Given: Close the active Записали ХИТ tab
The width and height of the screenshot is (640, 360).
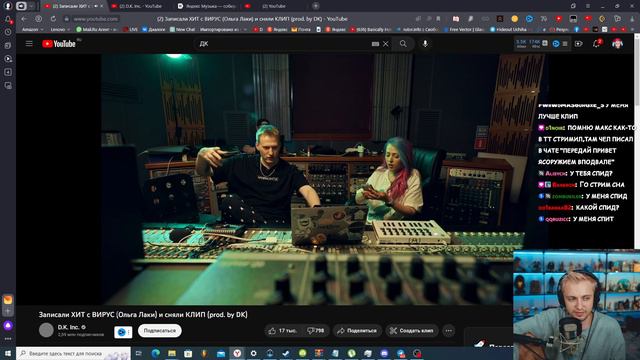Looking at the screenshot, I should tap(102, 6).
